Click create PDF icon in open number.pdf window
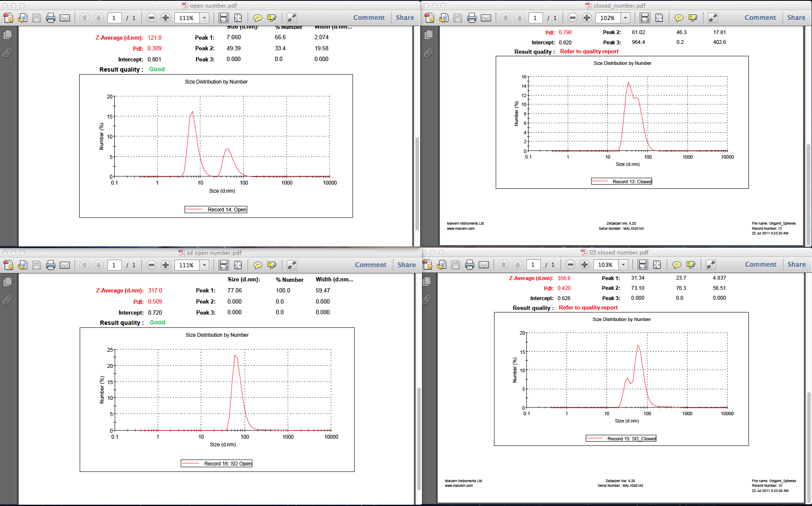The width and height of the screenshot is (812, 506). 9,18
